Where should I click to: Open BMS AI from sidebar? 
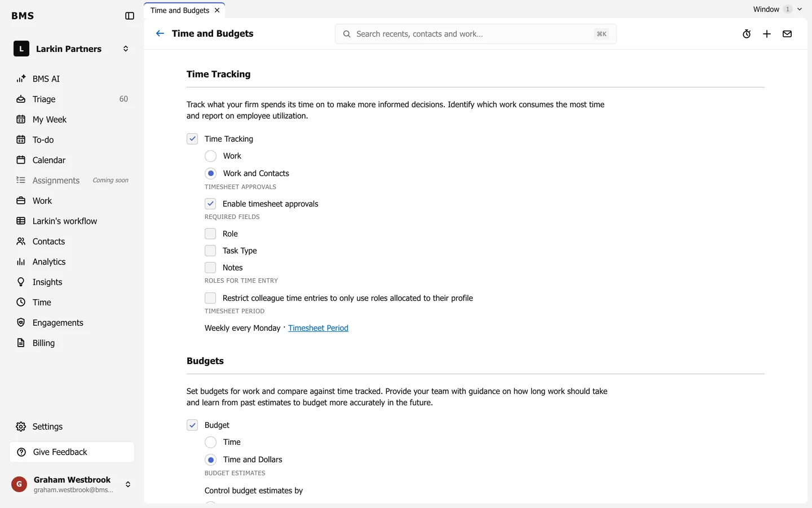[72, 78]
